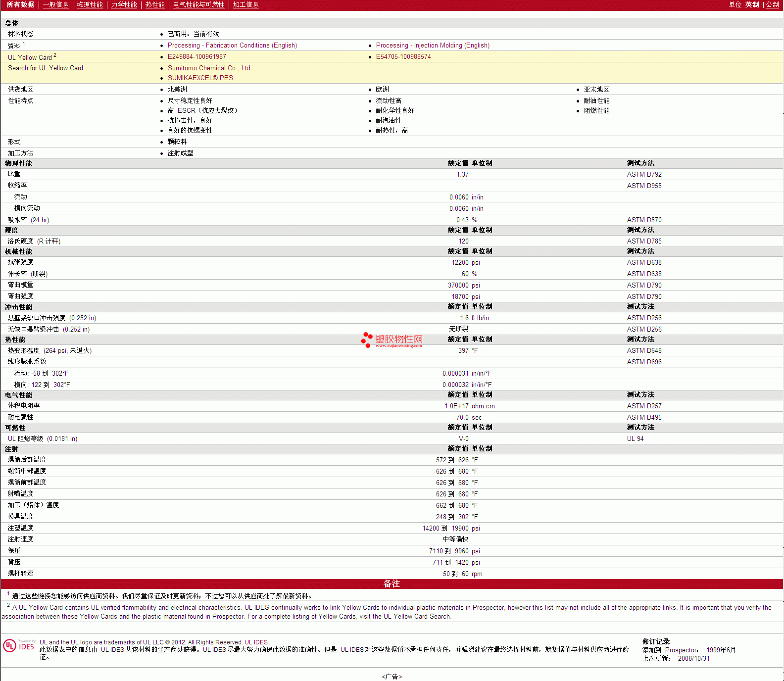Click the <广告> label at bottom
Screen dimensions: 784x681
pos(392,677)
